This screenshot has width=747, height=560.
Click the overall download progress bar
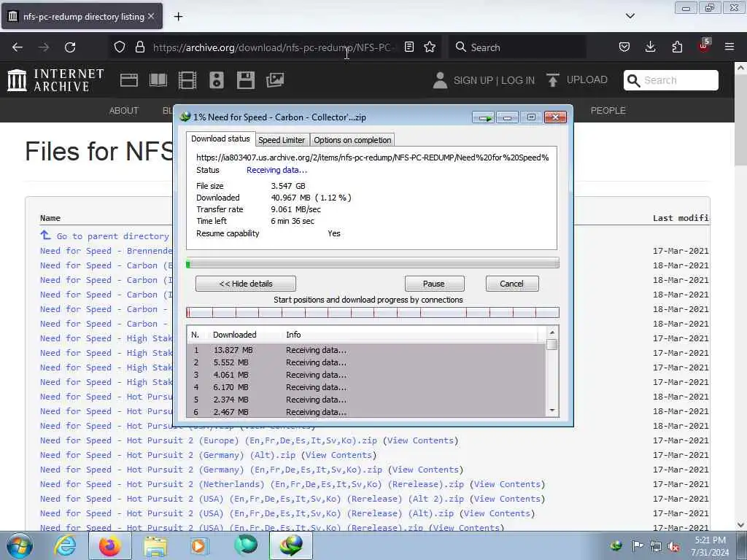pos(373,263)
